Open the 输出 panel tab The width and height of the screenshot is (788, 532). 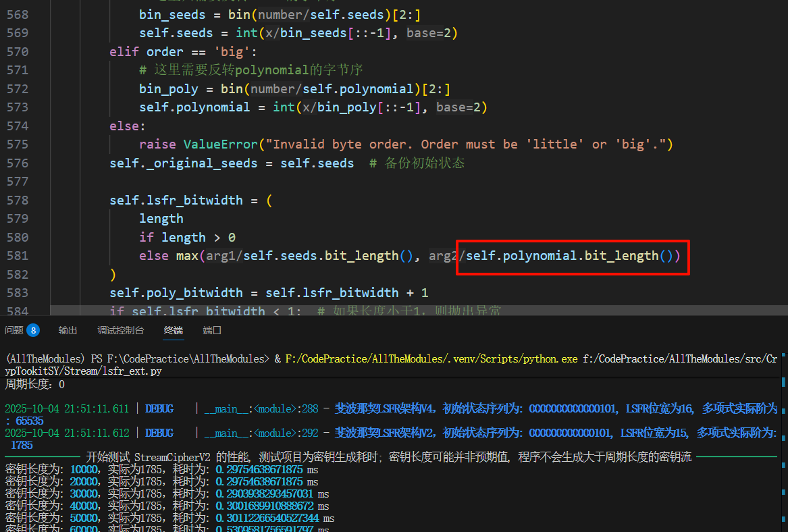tap(68, 330)
